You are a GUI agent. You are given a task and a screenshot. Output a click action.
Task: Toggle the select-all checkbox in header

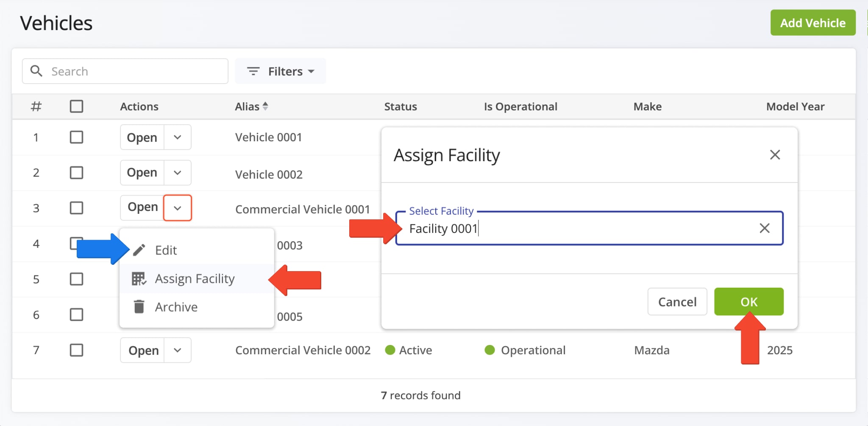[76, 106]
